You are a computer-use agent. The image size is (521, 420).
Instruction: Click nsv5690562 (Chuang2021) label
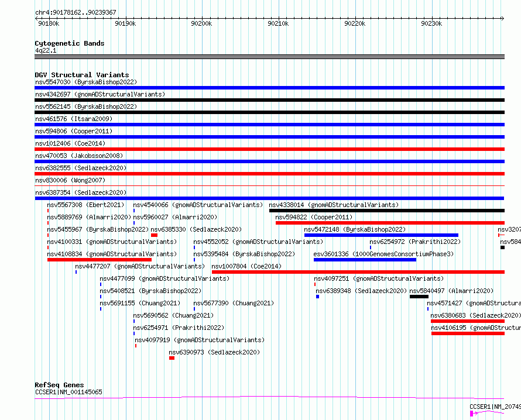click(x=173, y=315)
